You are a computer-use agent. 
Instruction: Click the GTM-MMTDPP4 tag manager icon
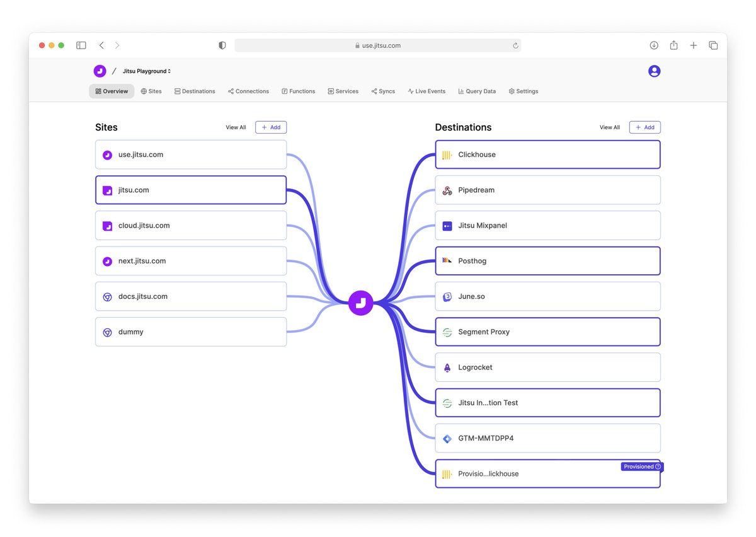pos(447,438)
